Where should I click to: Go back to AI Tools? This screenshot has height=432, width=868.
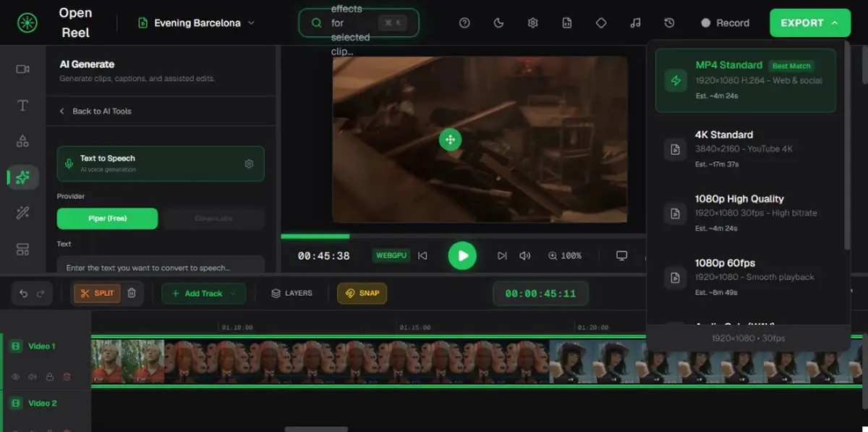click(x=95, y=111)
